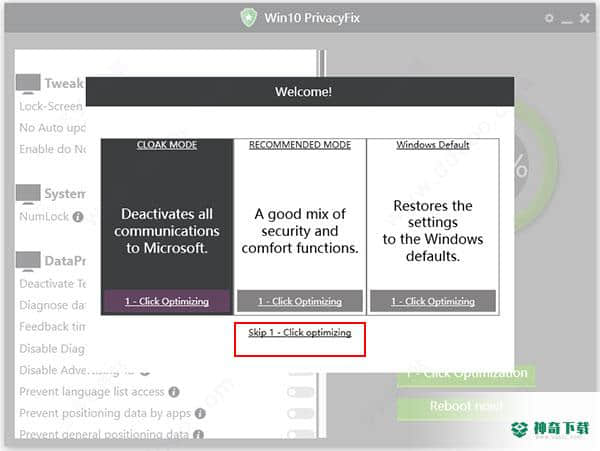Click the Diagnose data setting row
The image size is (600, 451).
coord(52,305)
